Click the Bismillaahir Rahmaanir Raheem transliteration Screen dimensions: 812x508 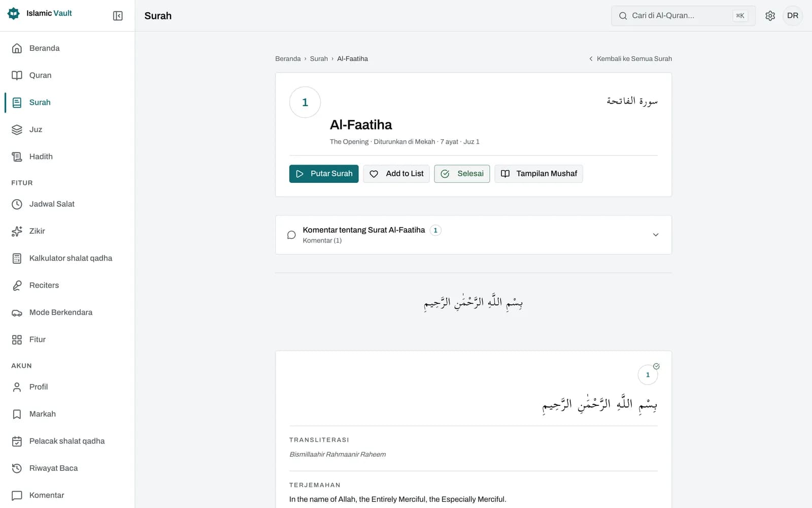(x=337, y=455)
